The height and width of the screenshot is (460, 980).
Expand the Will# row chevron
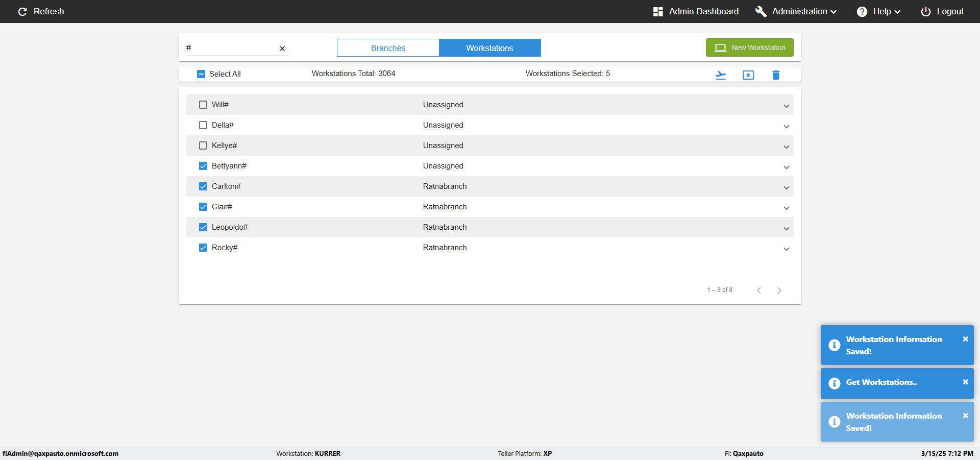pos(787,106)
